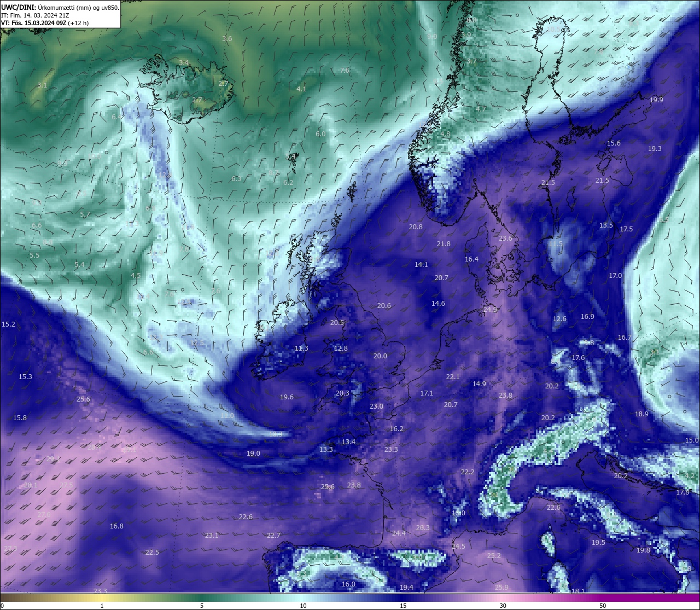Click the 5.7 value on the map

pyautogui.click(x=85, y=214)
